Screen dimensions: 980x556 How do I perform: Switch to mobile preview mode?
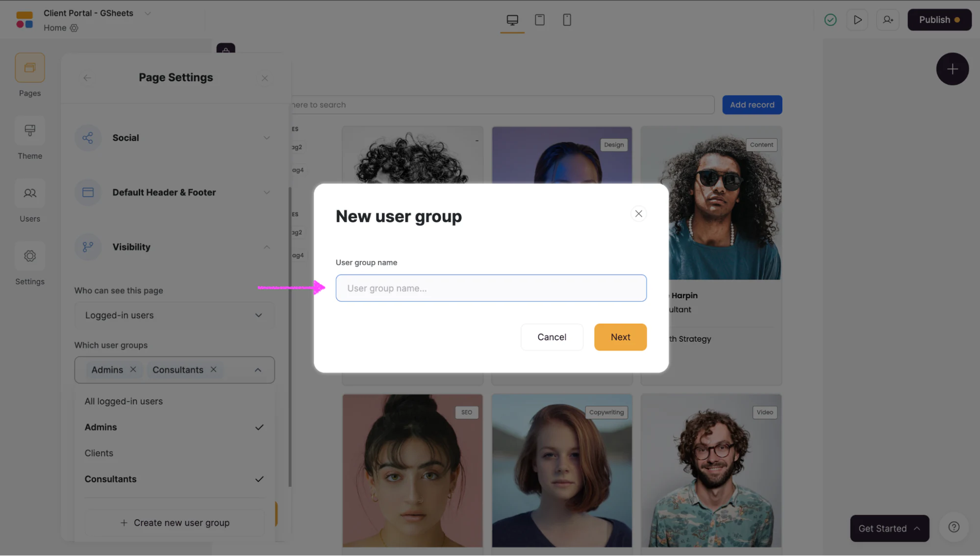[567, 20]
